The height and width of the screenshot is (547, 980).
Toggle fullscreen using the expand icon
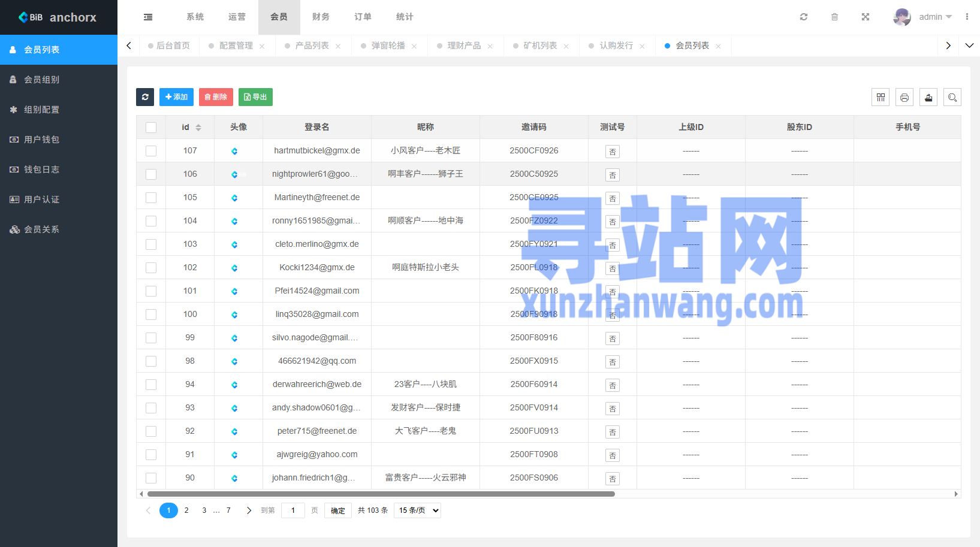[866, 17]
